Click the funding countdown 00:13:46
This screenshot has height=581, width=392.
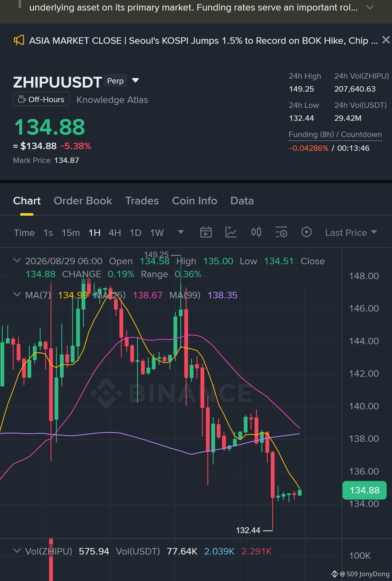(353, 148)
